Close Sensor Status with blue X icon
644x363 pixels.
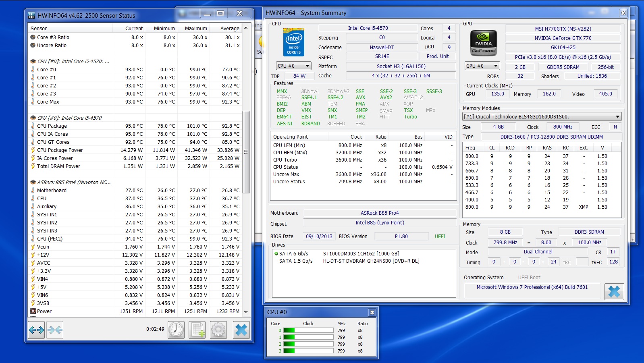point(241,330)
